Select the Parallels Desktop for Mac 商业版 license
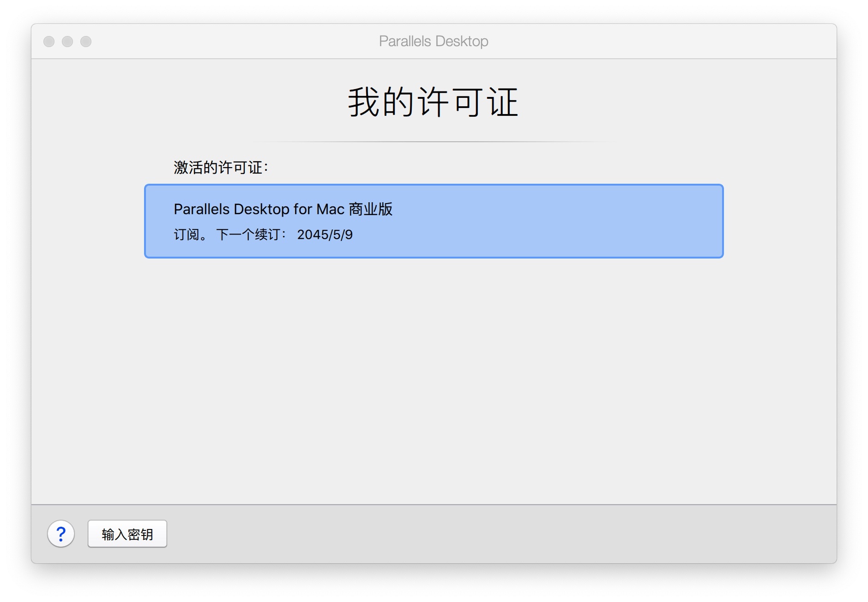 (433, 221)
